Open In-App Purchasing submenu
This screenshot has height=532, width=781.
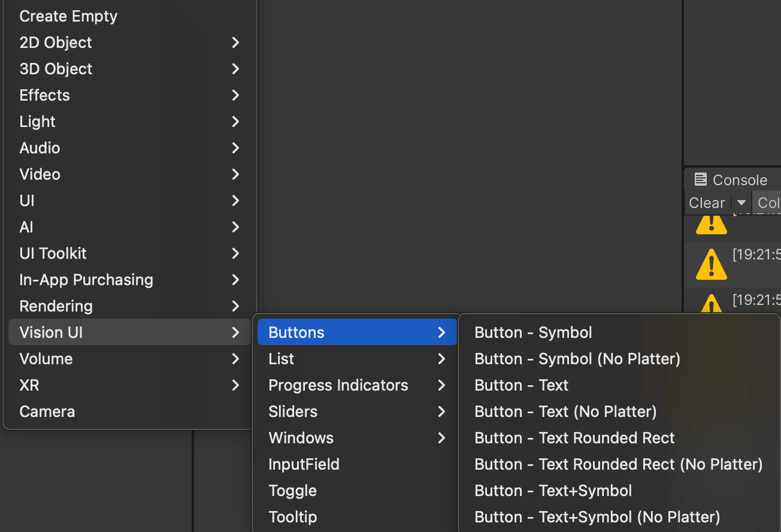[x=129, y=280]
